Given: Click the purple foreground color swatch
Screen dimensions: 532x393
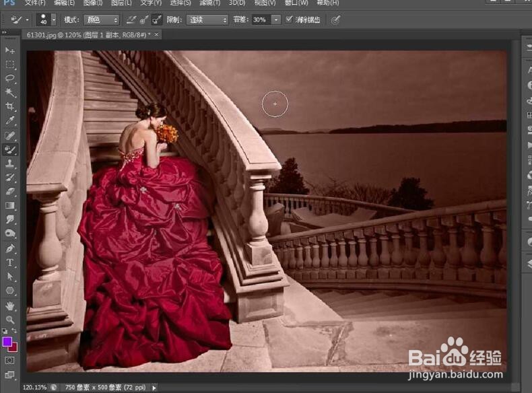Looking at the screenshot, I should [7, 342].
